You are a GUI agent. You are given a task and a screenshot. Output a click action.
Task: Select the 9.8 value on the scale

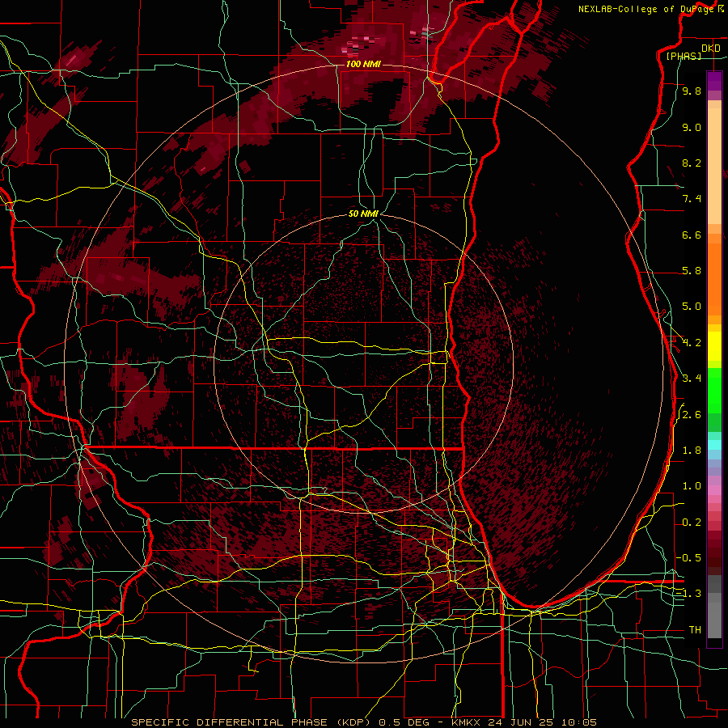click(692, 91)
